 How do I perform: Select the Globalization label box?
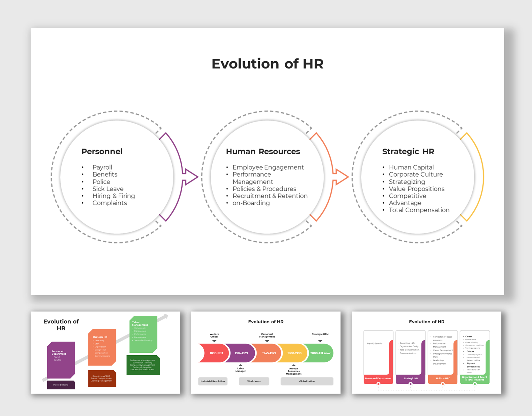(x=307, y=381)
